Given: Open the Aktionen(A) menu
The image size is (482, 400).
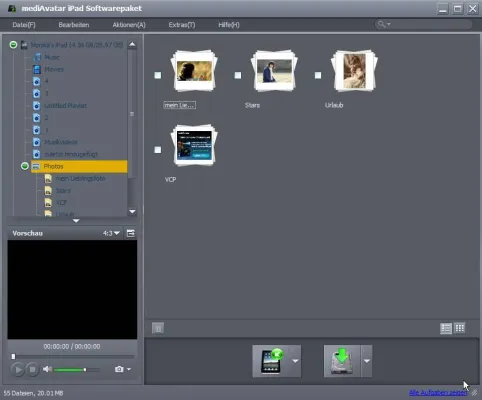Looking at the screenshot, I should coord(129,25).
